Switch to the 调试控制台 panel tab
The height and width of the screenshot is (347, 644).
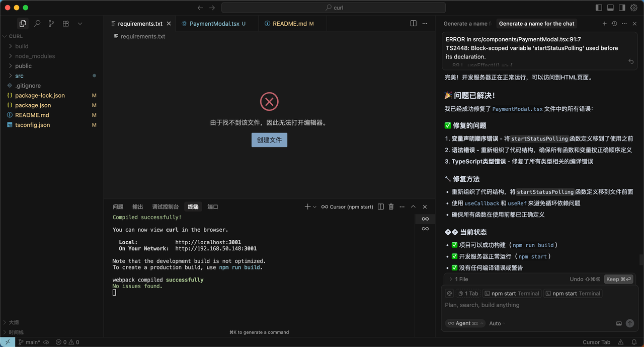166,206
